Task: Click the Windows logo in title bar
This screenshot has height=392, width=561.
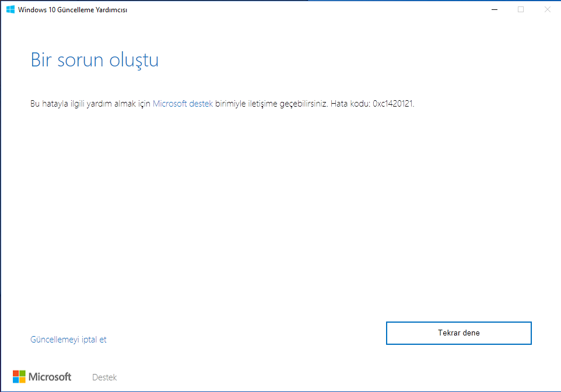Action: click(x=10, y=10)
